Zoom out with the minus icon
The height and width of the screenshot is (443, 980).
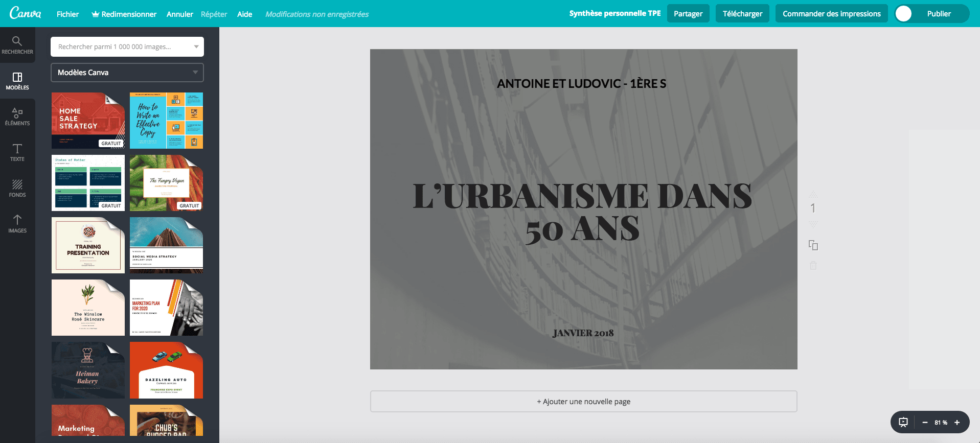pyautogui.click(x=925, y=423)
